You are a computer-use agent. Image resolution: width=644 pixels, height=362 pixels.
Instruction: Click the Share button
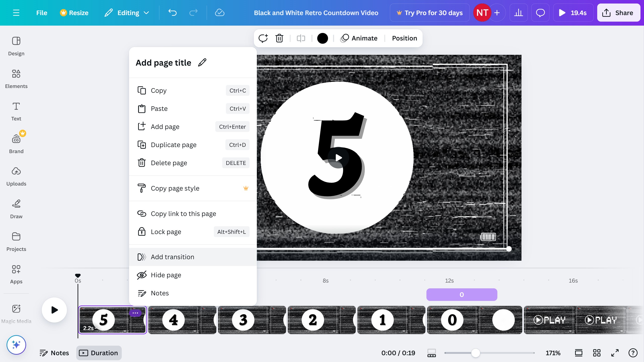pos(618,13)
